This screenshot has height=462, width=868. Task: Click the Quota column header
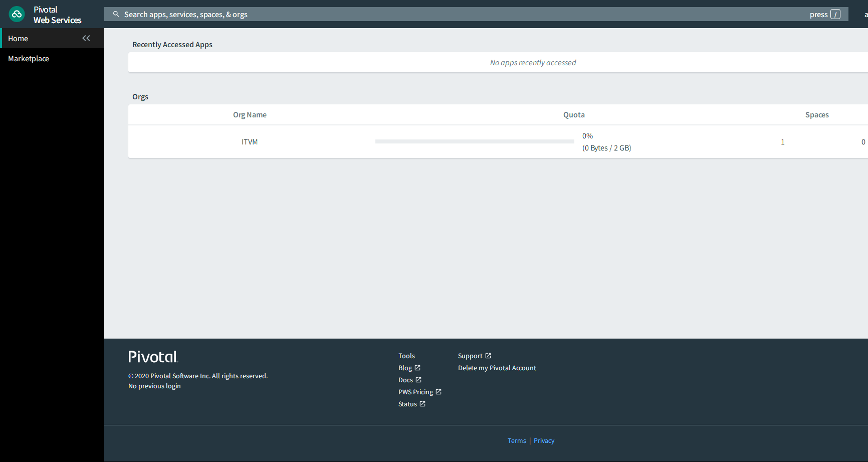(x=574, y=115)
